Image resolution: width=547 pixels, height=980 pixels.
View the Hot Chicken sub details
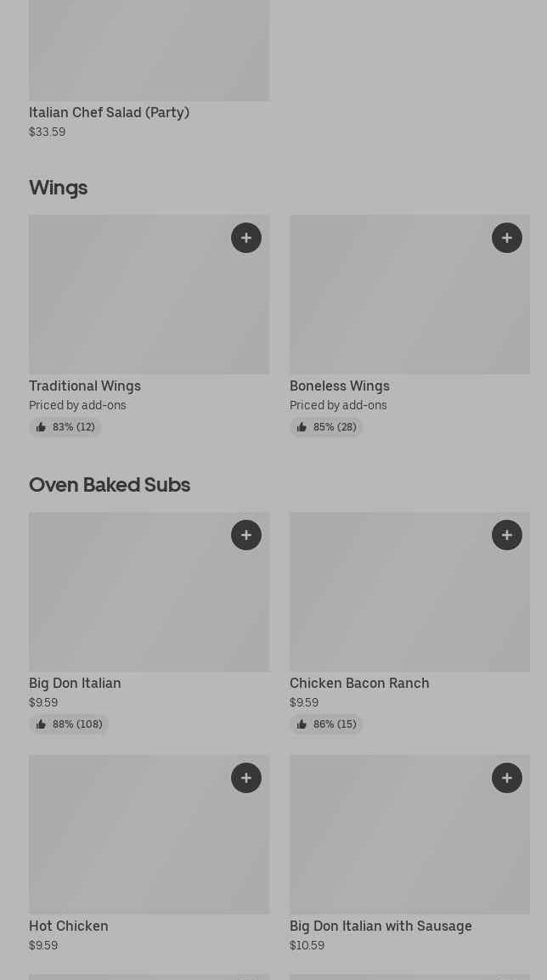coord(69,926)
